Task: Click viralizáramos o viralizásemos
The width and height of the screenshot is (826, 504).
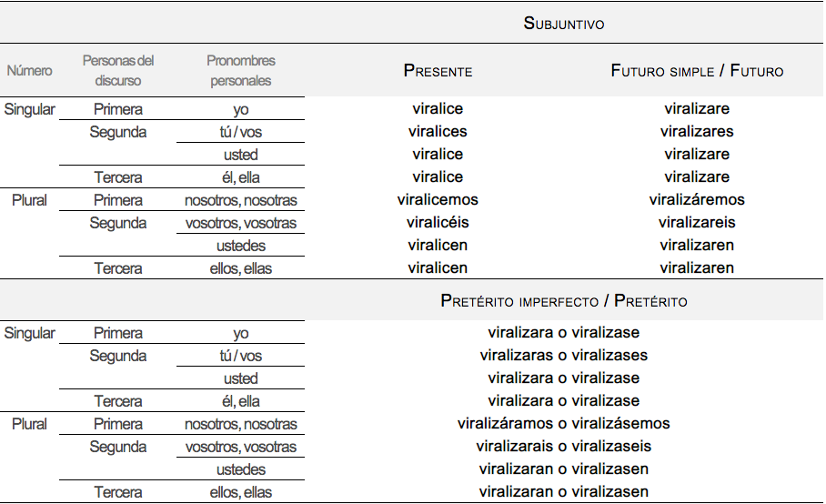Action: click(564, 424)
